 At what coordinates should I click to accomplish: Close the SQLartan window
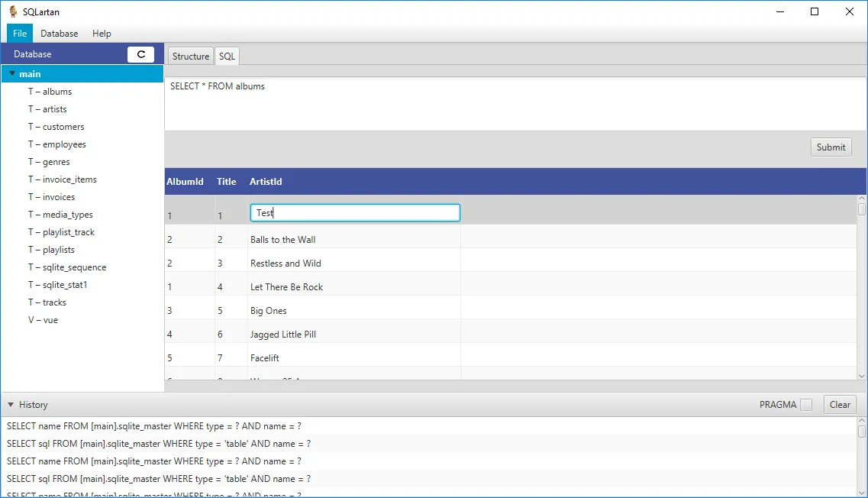849,11
